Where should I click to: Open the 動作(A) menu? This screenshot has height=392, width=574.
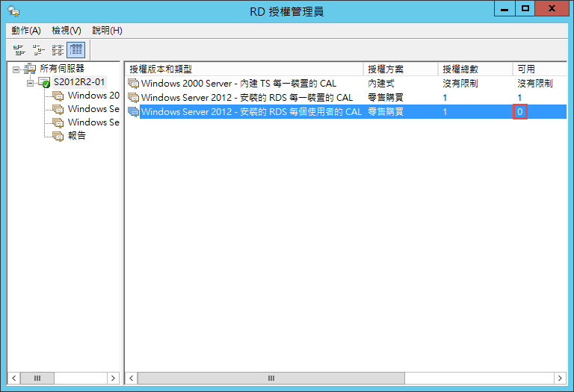26,31
